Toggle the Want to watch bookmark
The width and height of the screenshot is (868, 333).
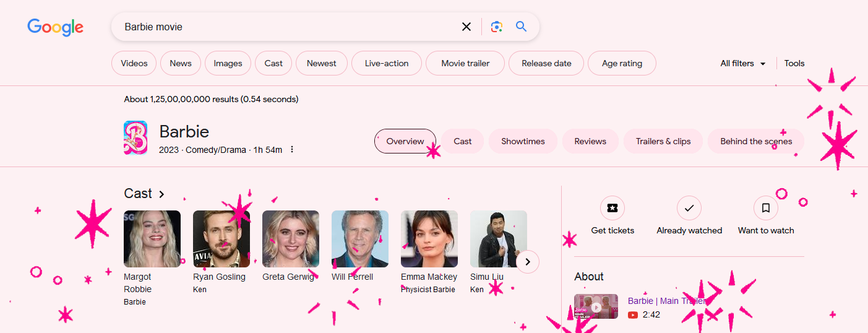point(766,208)
